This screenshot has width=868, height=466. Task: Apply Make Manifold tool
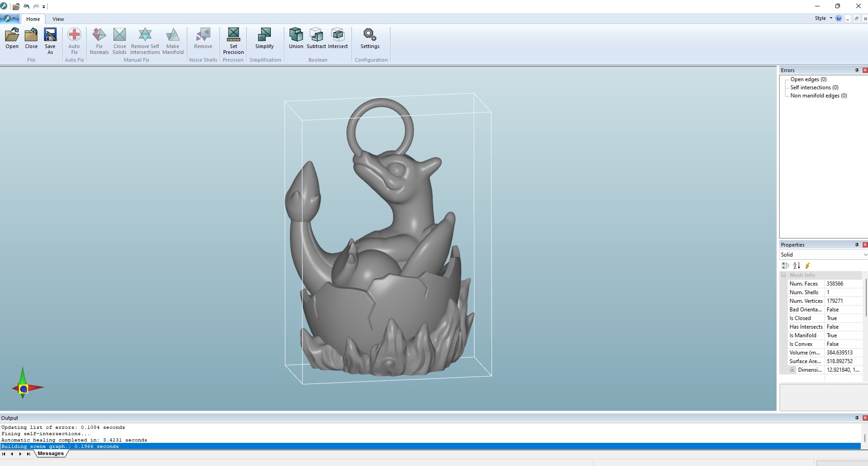[173, 41]
